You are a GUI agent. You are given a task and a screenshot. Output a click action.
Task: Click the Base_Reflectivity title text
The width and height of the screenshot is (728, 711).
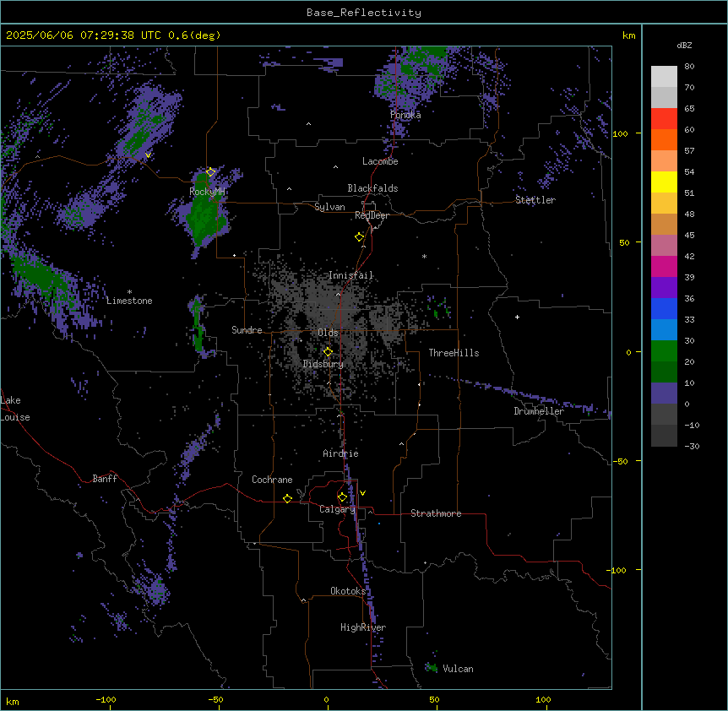[364, 13]
